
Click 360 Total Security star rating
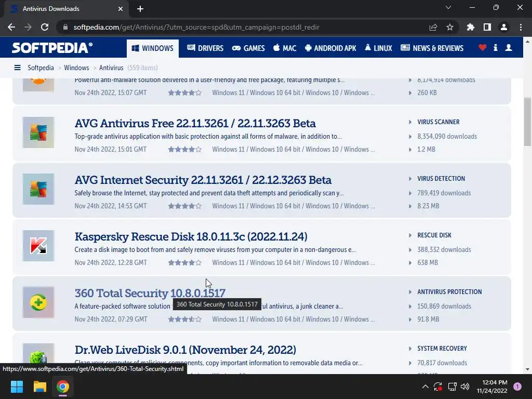coord(185,320)
